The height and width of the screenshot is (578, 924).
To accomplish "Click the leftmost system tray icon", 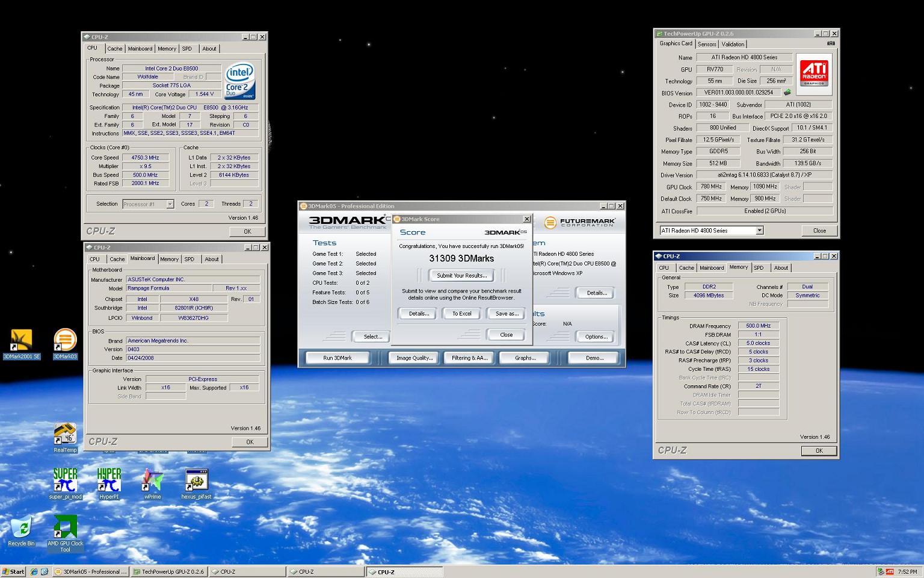I will click(x=881, y=571).
